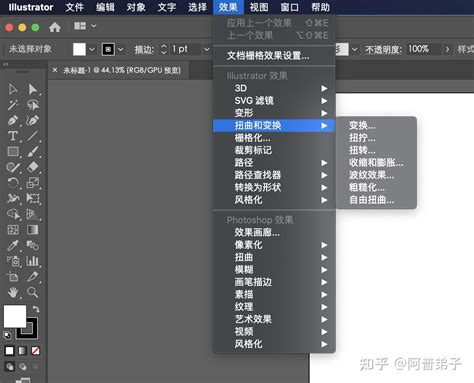Select the Eyedropper tool
The width and height of the screenshot is (474, 383).
point(13,246)
